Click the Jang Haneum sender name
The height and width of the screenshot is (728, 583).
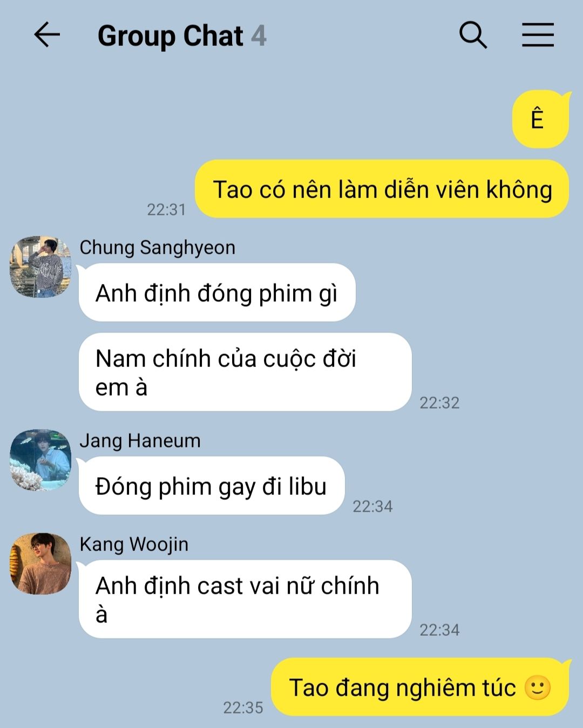[x=140, y=440]
